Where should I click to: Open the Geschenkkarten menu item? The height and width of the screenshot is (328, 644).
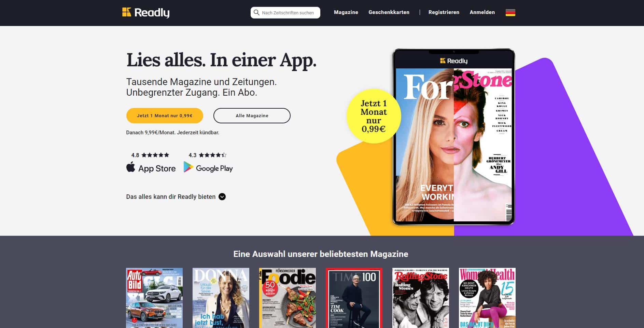click(389, 12)
